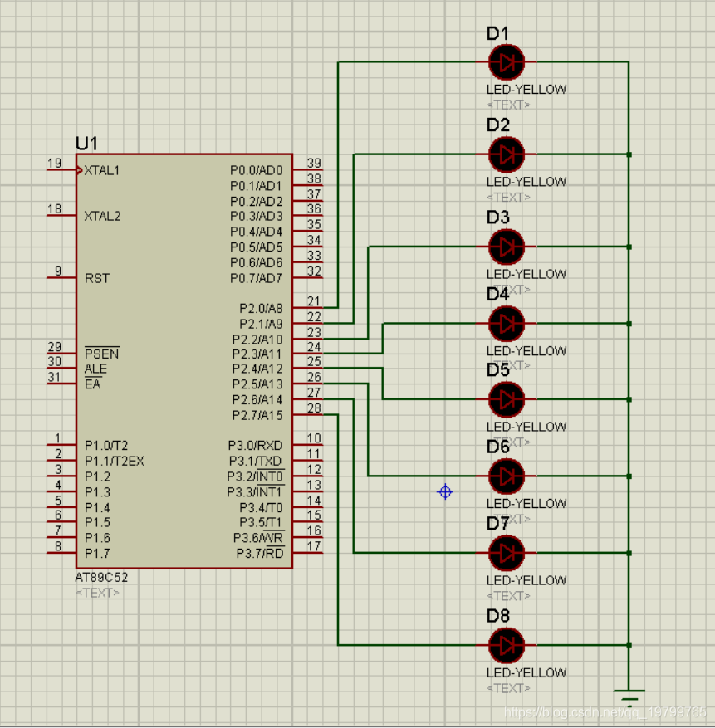Click the ALE pin label
The image size is (715, 728).
click(95, 369)
